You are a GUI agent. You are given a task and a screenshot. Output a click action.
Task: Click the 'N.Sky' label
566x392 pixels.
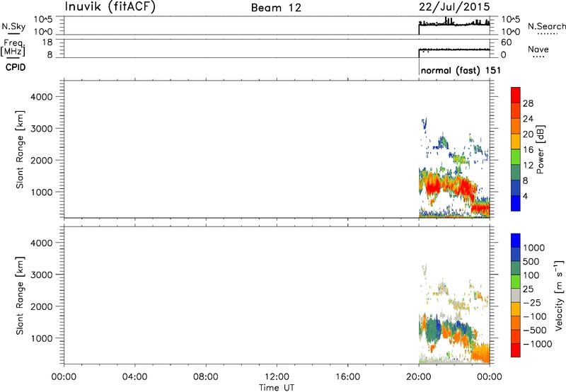[x=13, y=26]
